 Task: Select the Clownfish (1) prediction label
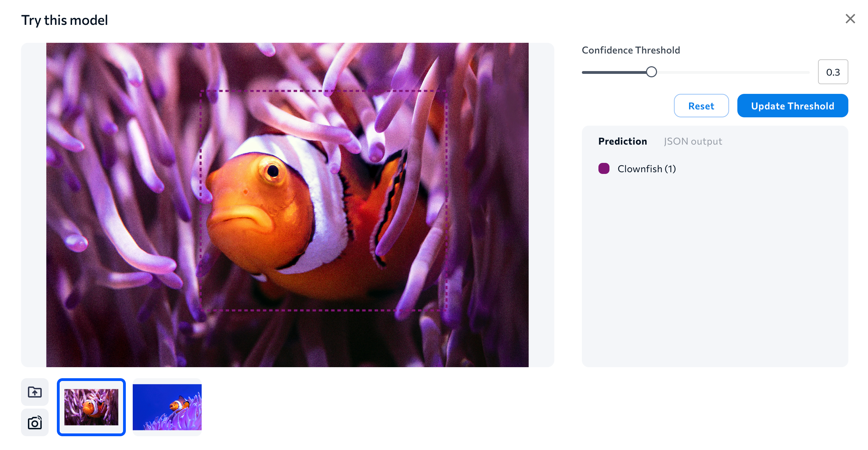pyautogui.click(x=647, y=169)
